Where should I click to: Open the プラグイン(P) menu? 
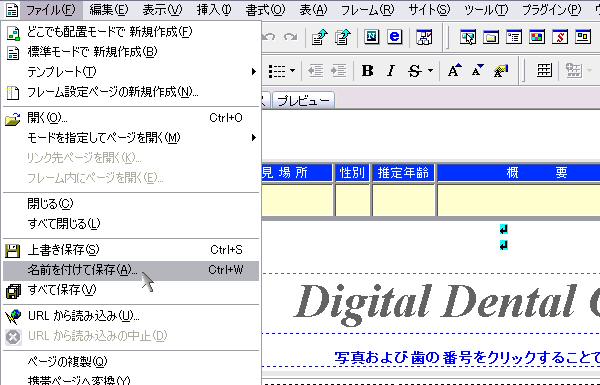coord(551,10)
